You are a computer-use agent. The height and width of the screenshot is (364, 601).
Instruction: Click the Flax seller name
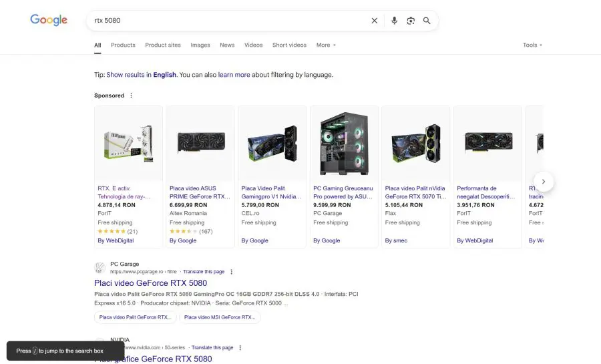[x=391, y=214]
